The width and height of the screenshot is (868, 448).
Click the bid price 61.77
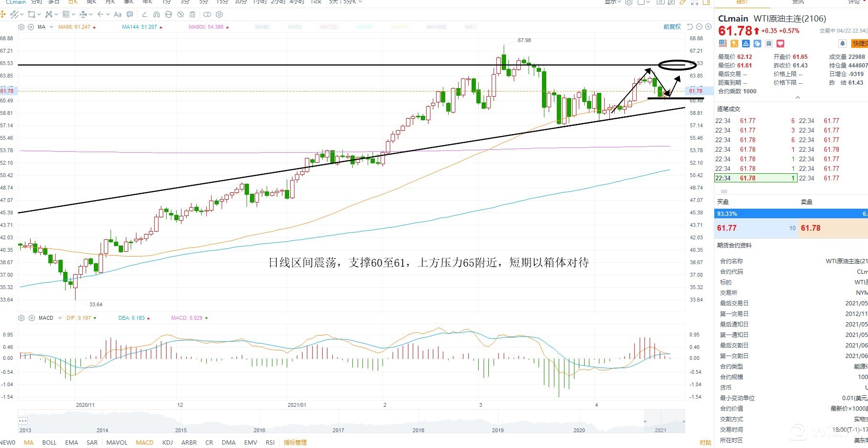727,228
